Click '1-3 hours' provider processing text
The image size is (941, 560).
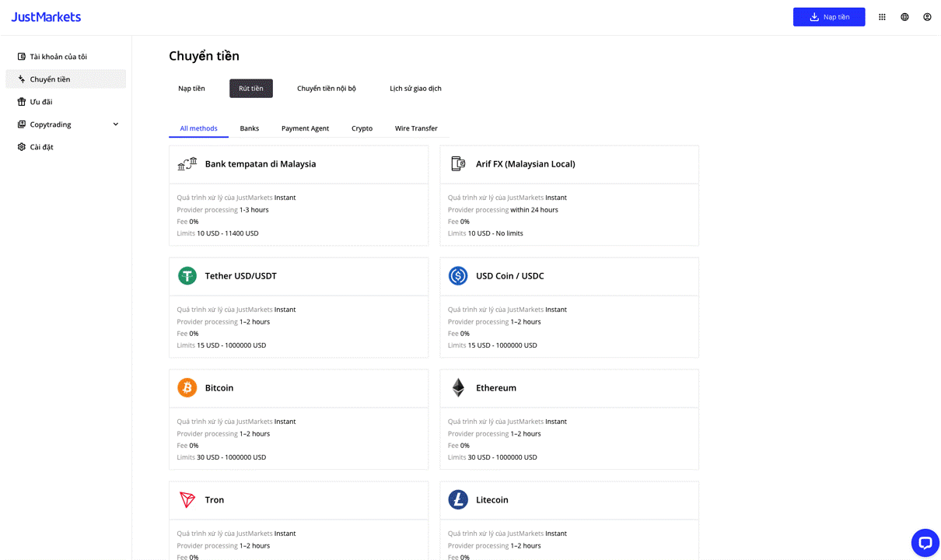(254, 210)
